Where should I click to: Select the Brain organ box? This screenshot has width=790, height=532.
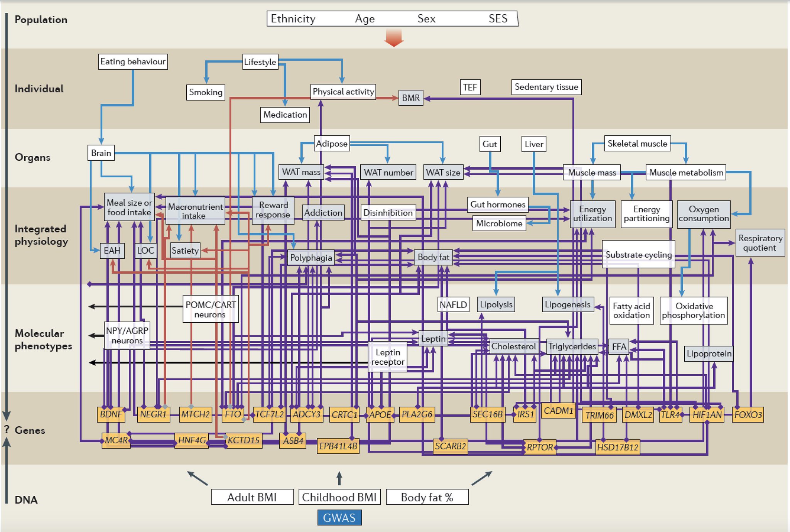[101, 153]
